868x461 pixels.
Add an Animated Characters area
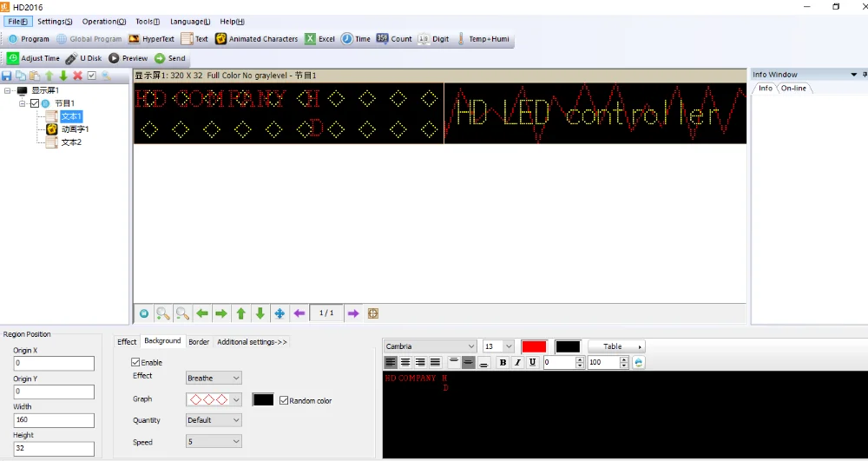tap(256, 39)
